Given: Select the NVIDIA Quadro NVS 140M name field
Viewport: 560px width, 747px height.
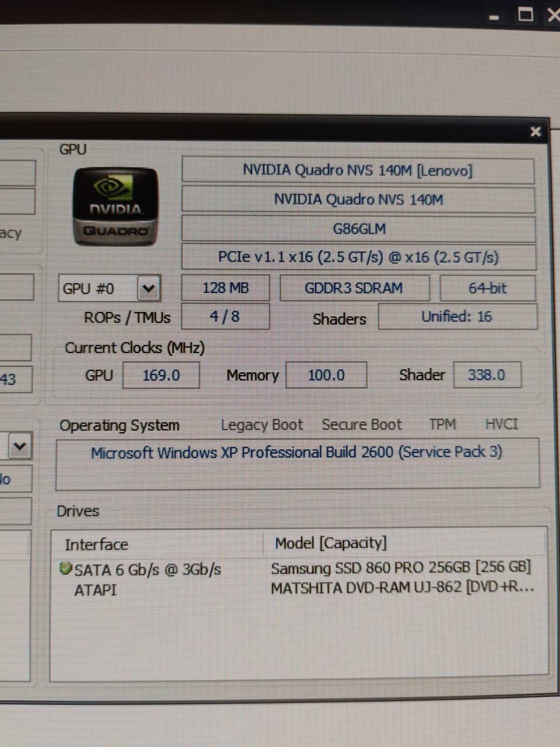Looking at the screenshot, I should (358, 200).
